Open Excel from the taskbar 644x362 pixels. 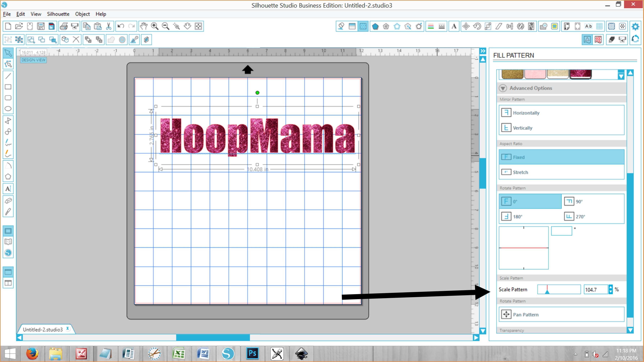pyautogui.click(x=179, y=354)
